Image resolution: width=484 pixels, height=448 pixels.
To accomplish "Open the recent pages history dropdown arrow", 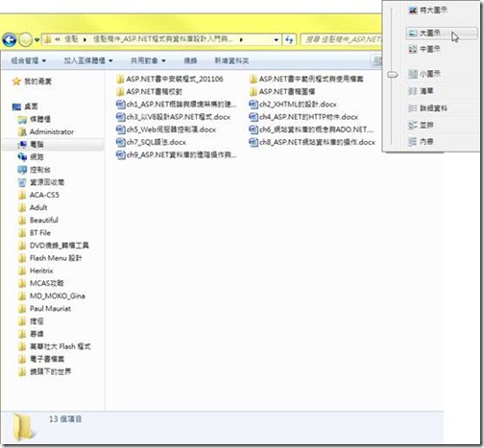I will point(36,40).
